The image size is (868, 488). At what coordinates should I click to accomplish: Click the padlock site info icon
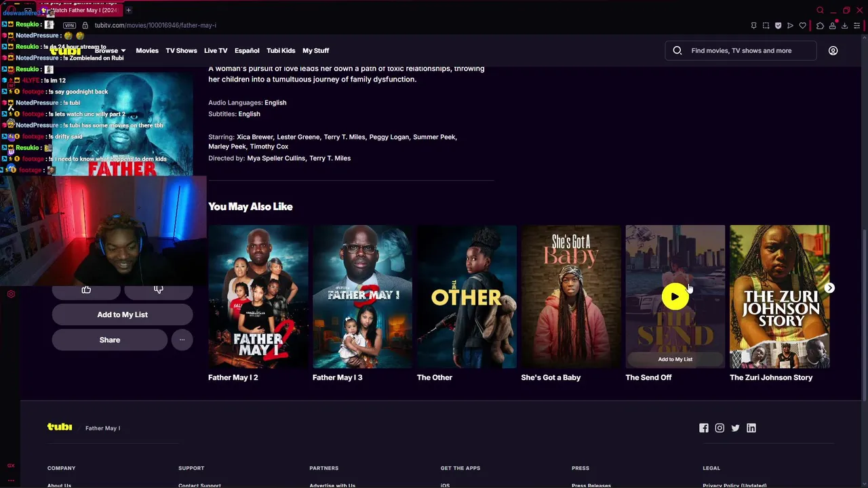coord(85,25)
